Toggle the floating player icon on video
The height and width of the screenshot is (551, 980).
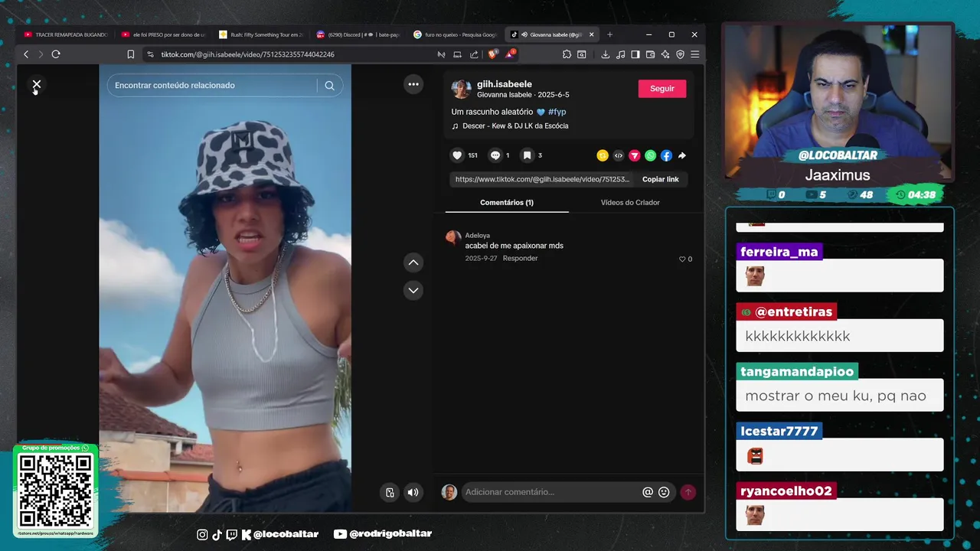(390, 492)
